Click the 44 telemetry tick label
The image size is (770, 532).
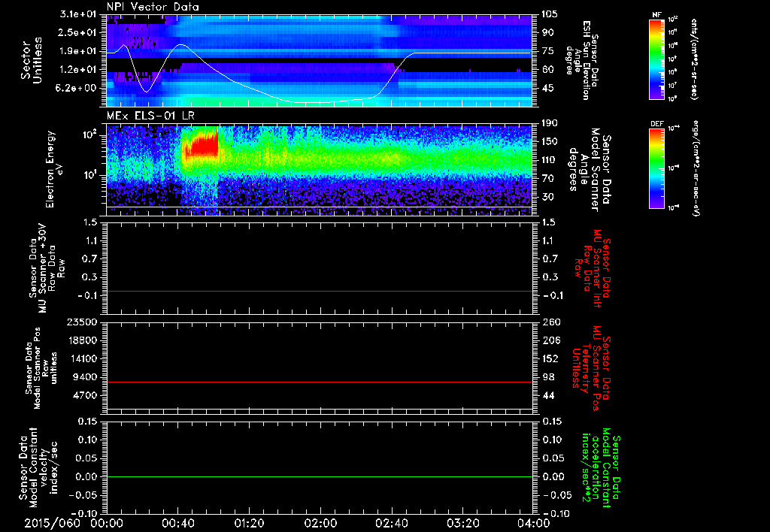coord(548,395)
